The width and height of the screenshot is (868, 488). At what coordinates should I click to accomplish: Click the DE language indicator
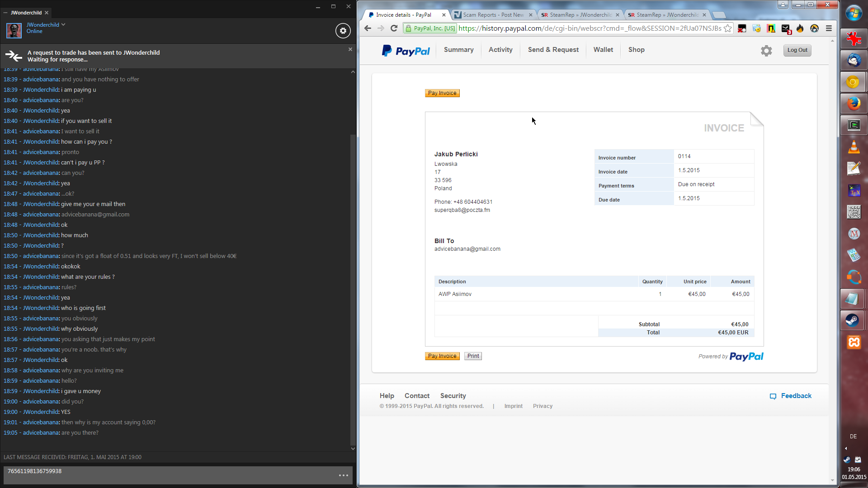(x=853, y=436)
